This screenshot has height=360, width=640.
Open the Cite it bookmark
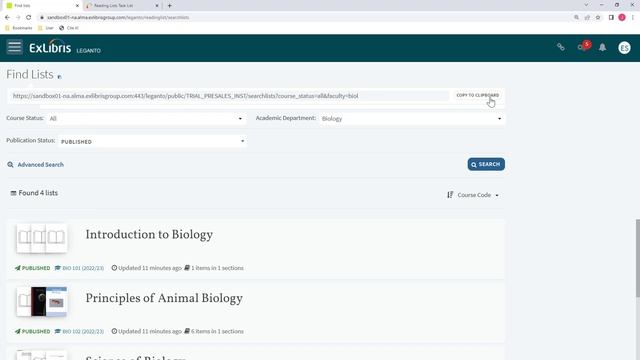tap(69, 28)
